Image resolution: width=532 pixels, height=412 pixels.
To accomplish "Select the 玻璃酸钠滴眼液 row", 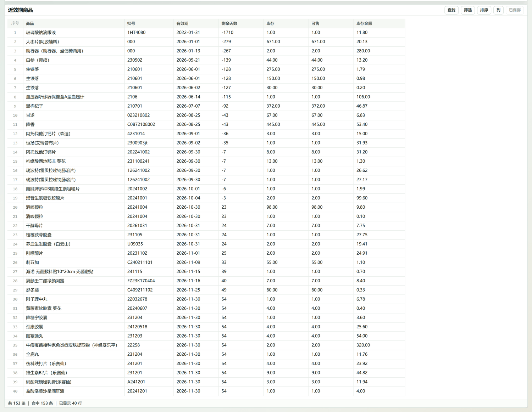I will (x=206, y=33).
